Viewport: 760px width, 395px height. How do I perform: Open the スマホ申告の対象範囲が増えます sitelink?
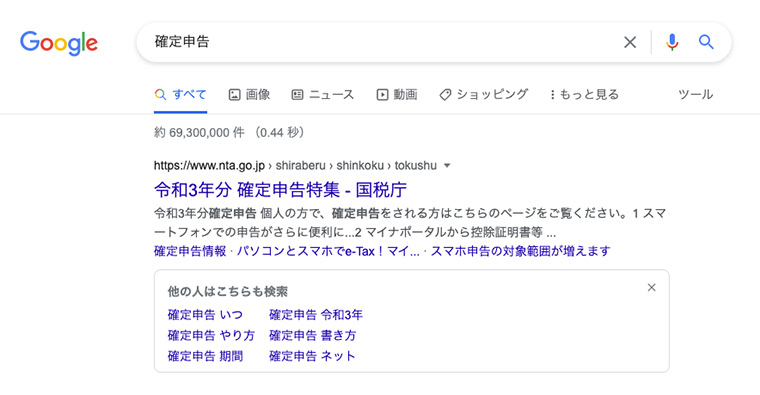point(521,251)
